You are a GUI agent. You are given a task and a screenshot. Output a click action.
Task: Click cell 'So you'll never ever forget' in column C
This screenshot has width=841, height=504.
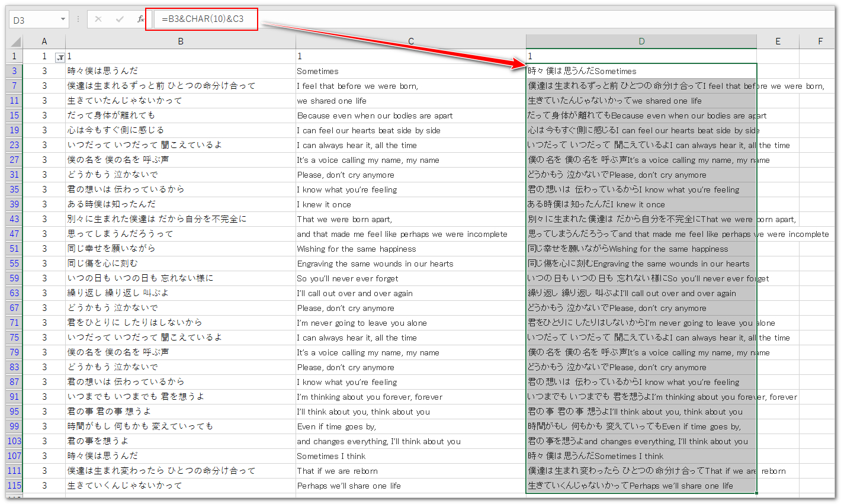pyautogui.click(x=411, y=278)
